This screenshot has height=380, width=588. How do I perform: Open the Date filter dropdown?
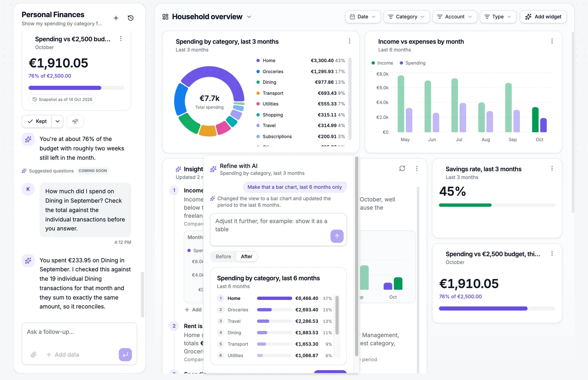point(363,17)
